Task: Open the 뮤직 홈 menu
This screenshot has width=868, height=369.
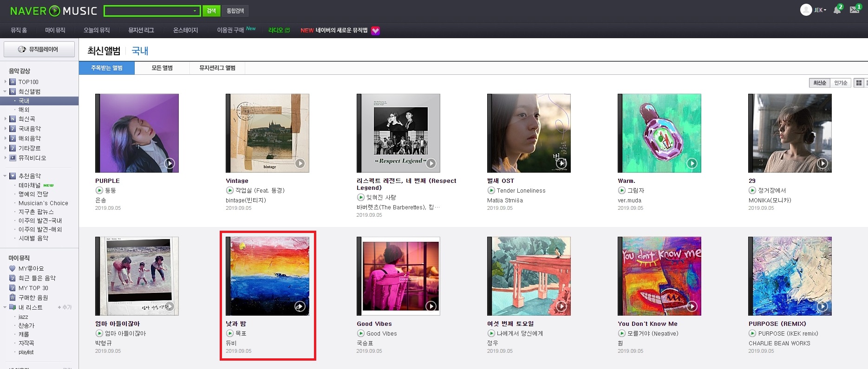Action: point(19,30)
